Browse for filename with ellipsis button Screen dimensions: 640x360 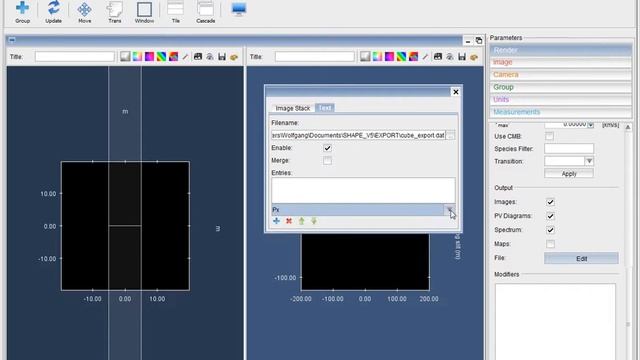click(451, 135)
